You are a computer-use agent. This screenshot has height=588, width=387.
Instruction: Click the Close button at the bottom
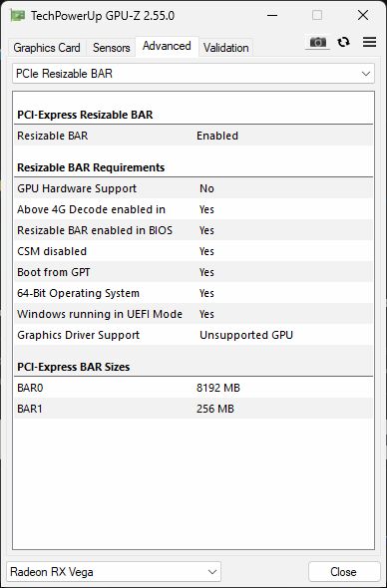coord(343,572)
